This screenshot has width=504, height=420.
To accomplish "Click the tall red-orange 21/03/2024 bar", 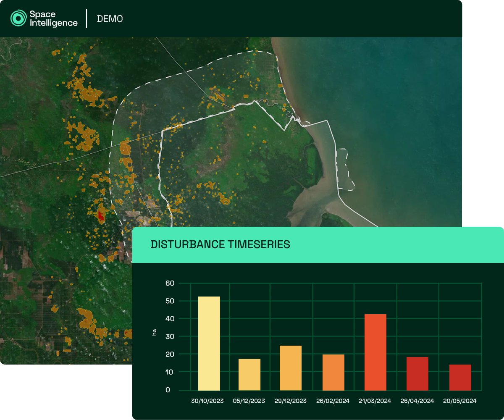I will 375,352.
